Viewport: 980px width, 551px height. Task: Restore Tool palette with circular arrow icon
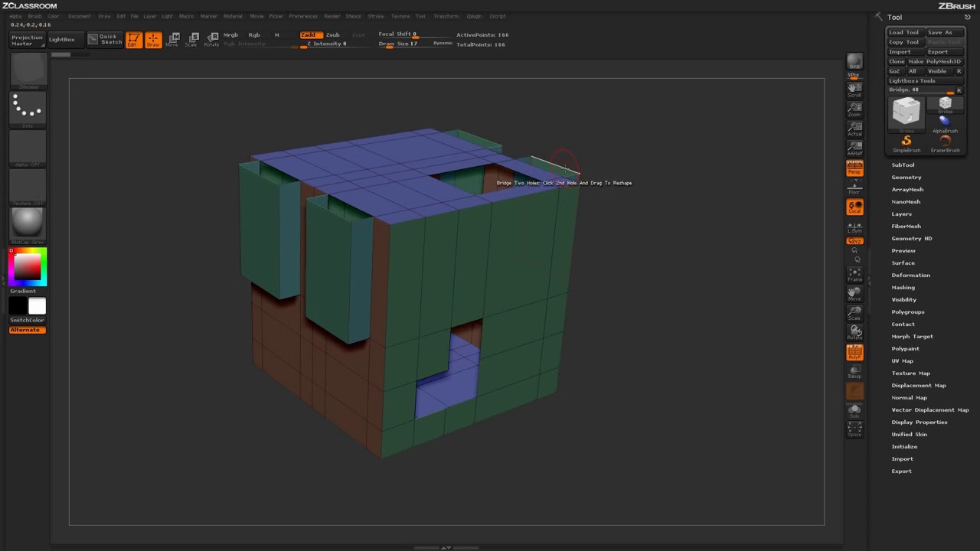(x=967, y=17)
